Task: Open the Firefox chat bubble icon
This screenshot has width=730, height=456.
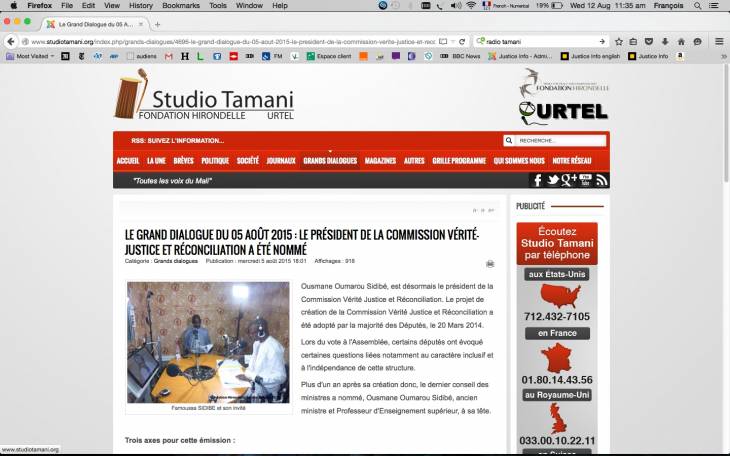Action: [697, 41]
